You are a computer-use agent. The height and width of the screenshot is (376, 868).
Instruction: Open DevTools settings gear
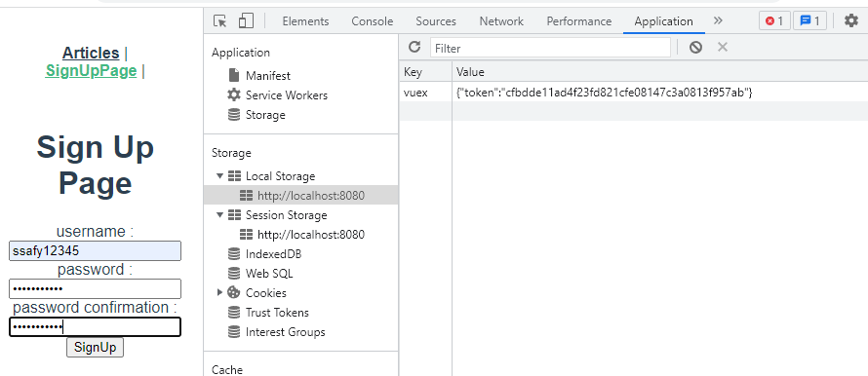tap(850, 21)
